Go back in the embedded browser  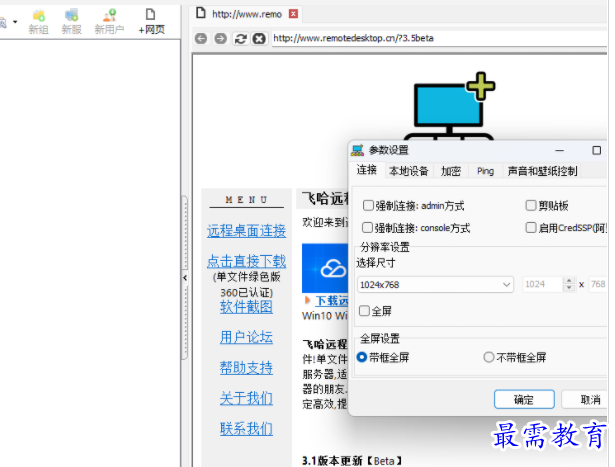tap(201, 38)
